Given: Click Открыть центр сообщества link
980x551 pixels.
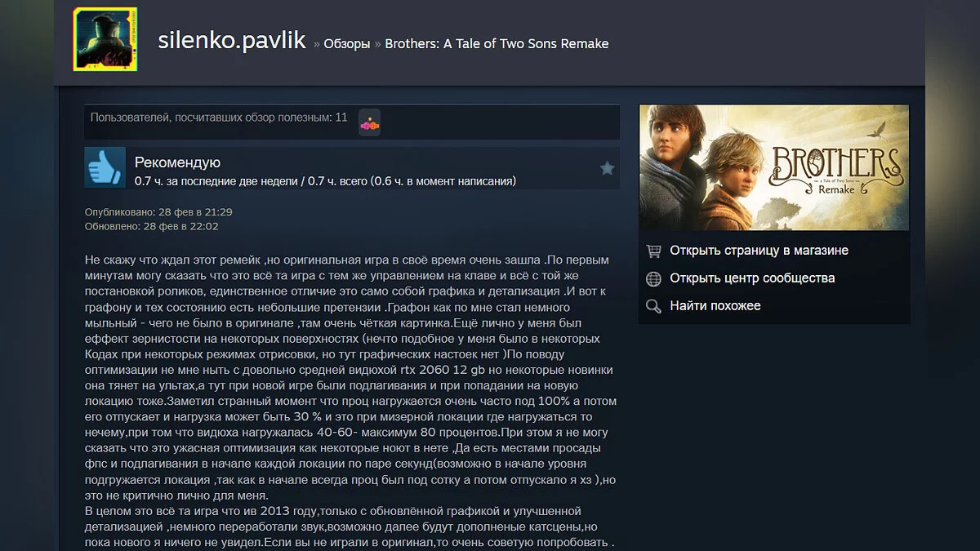Looking at the screenshot, I should coord(752,278).
